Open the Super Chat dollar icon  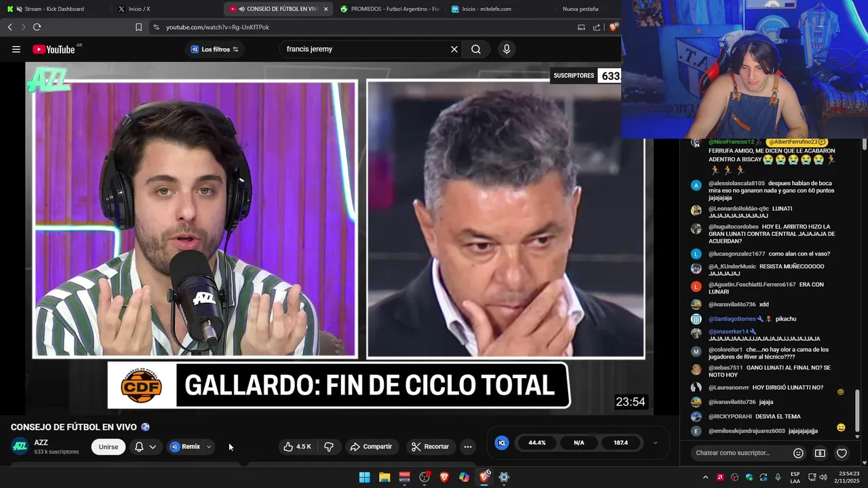[820, 453]
